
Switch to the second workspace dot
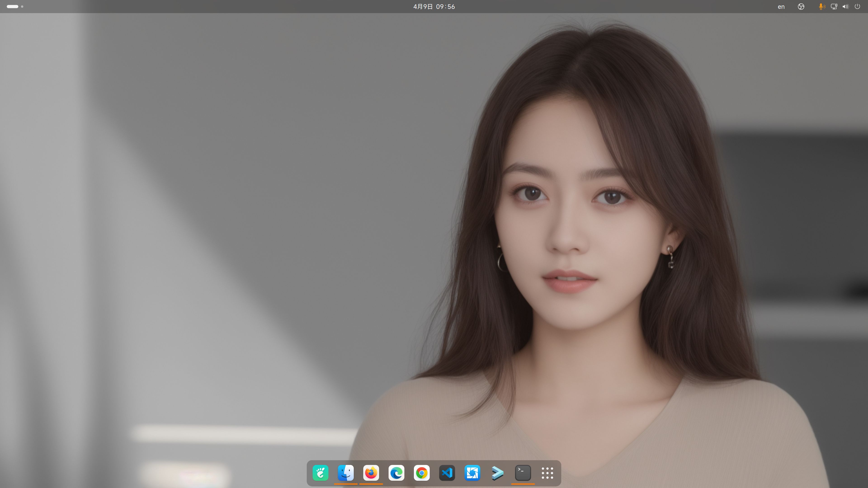point(22,7)
